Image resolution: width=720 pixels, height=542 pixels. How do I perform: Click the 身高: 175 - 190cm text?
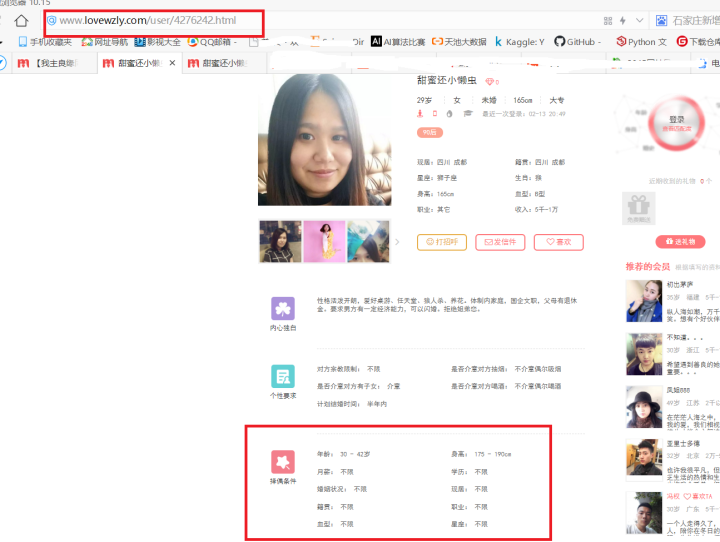point(481,454)
